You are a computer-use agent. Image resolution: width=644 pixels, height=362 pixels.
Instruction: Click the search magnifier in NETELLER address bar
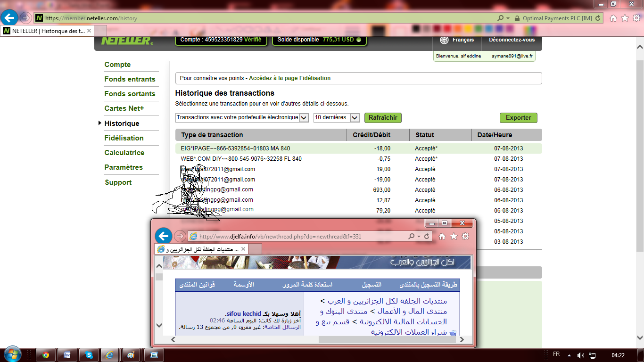500,18
